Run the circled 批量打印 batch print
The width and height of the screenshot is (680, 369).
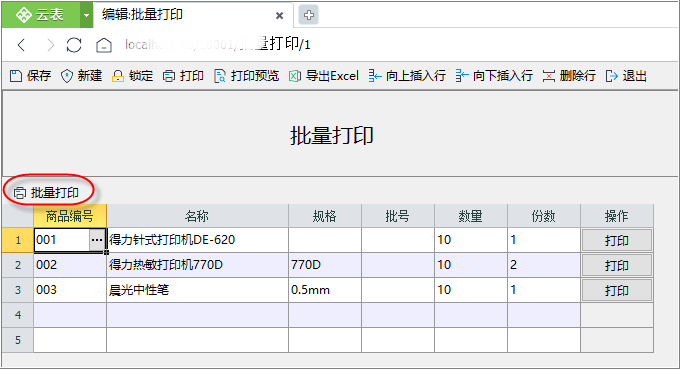pyautogui.click(x=46, y=193)
